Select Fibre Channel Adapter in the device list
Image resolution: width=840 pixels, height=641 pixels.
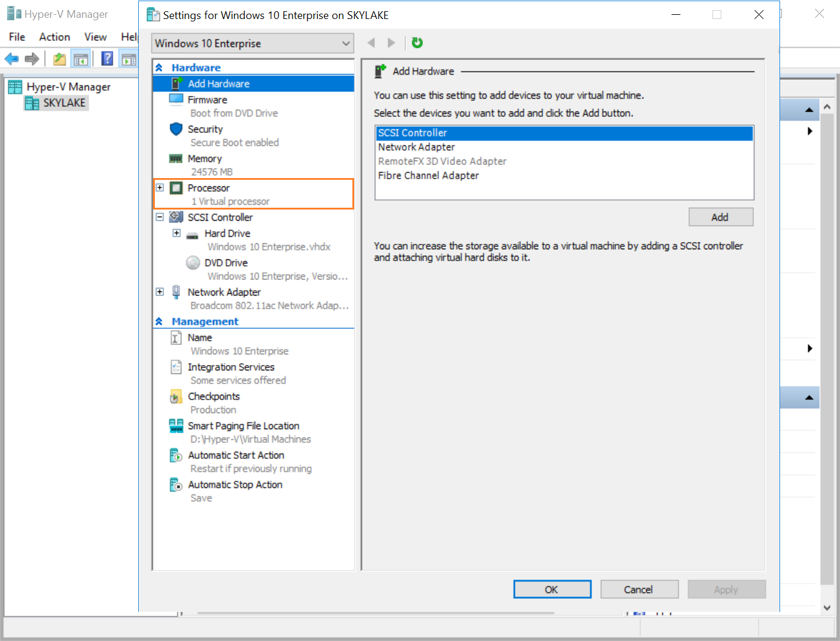(x=564, y=176)
